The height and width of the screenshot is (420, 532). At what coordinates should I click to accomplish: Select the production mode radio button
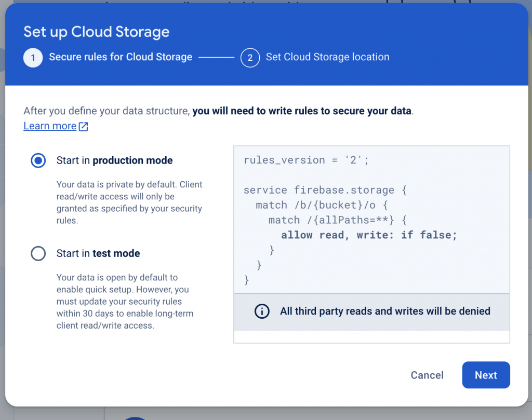point(38,161)
